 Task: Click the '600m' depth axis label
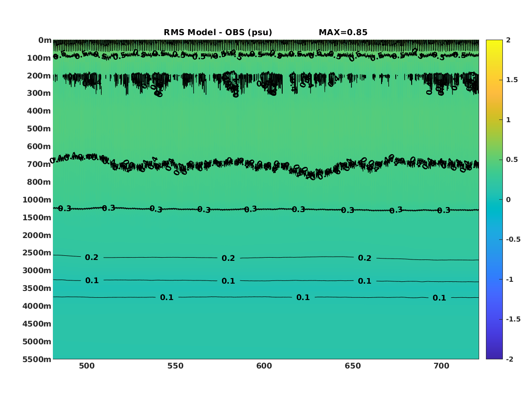tap(39, 146)
